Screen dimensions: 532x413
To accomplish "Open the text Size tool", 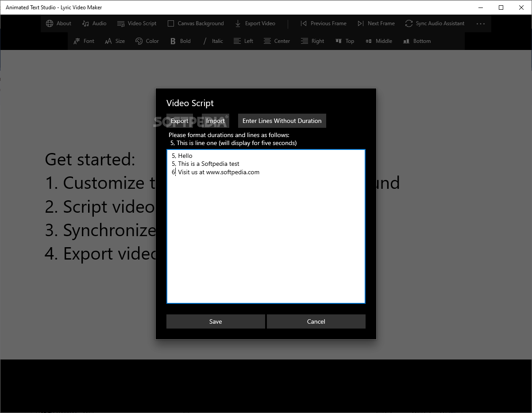I will (114, 41).
